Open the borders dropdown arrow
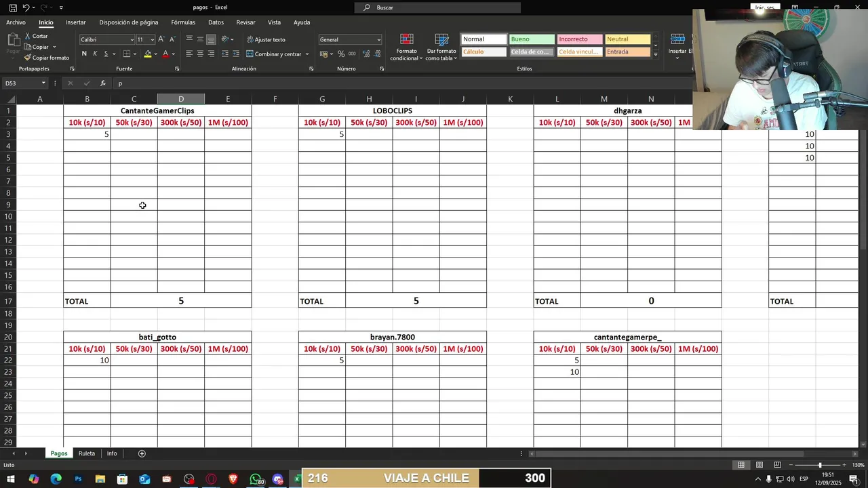Screen dimensions: 868x488 point(134,54)
